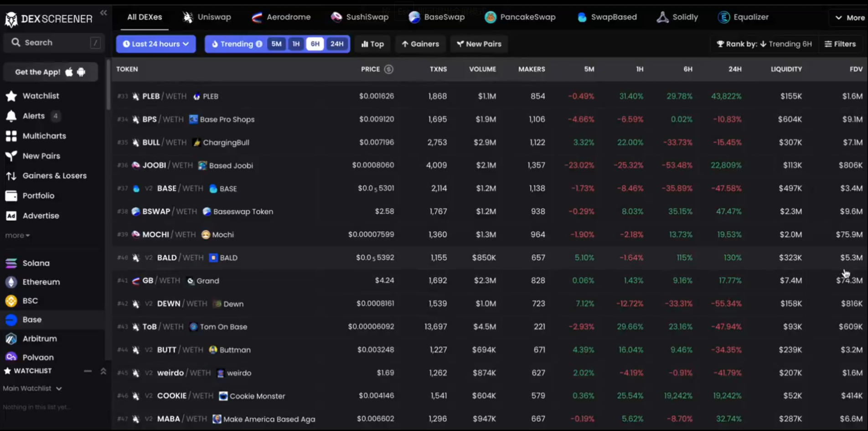Switch trending timeframe to 1H
Image resolution: width=868 pixels, height=431 pixels.
[x=296, y=44]
